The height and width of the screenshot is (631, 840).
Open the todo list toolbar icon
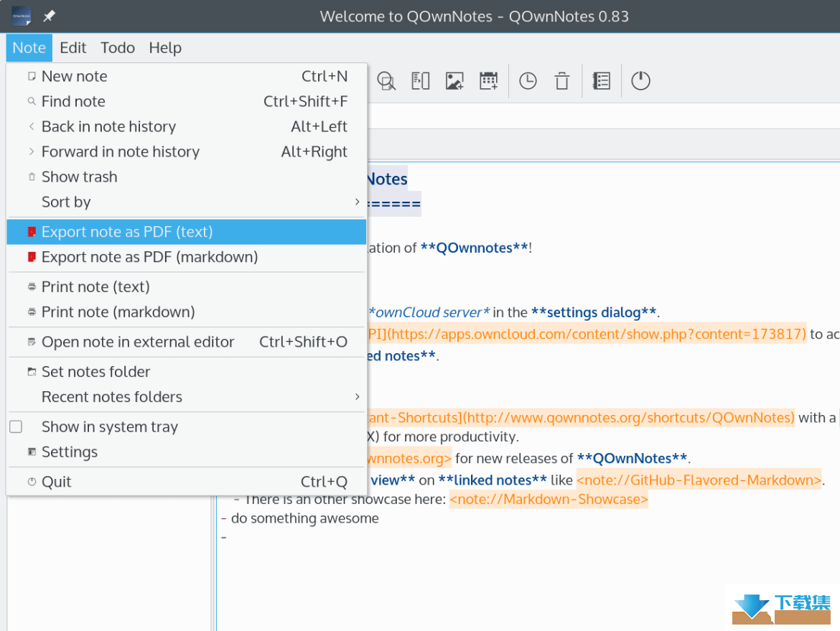[601, 81]
